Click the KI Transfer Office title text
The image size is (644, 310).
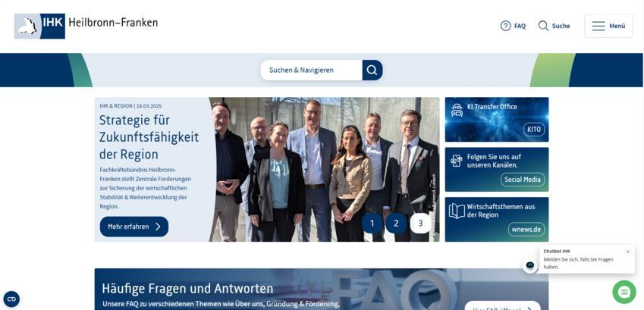click(492, 107)
